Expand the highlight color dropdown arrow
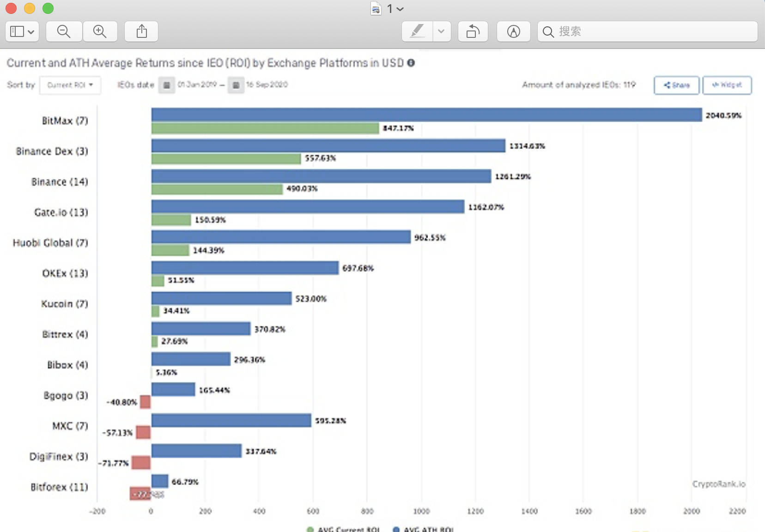765x532 pixels. 441,31
